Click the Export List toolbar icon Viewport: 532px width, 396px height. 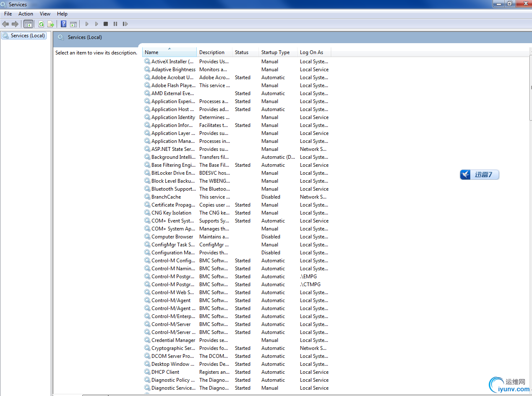coord(51,24)
